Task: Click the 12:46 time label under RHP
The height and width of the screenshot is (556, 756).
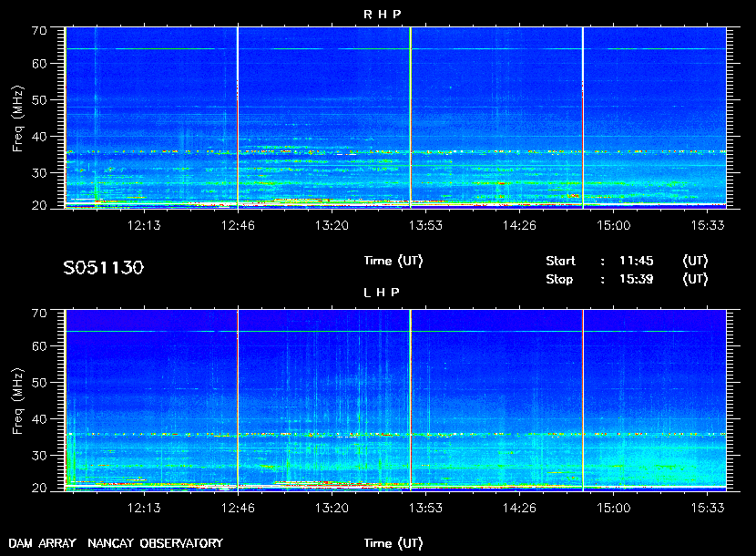Action: coord(238,225)
